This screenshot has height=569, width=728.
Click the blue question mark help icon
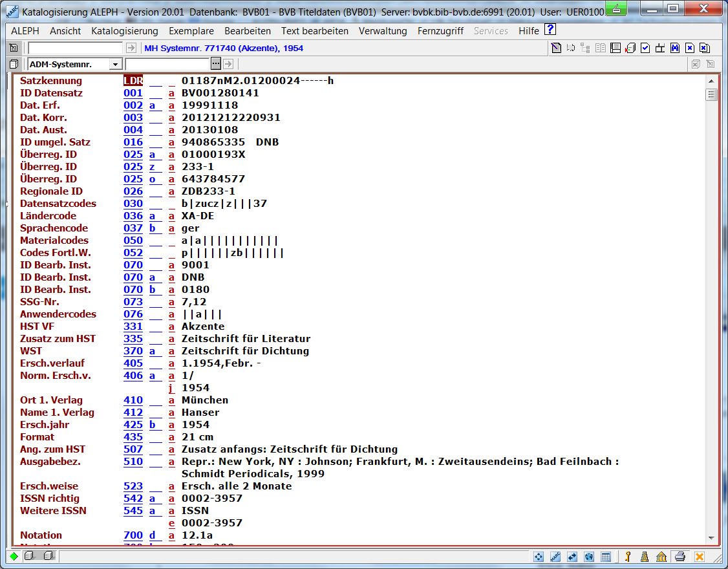tap(550, 30)
